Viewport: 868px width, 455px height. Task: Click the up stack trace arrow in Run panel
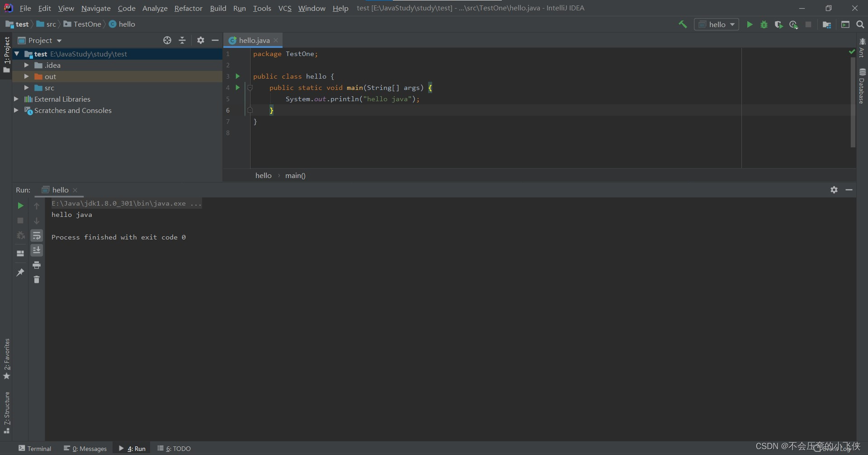point(37,206)
